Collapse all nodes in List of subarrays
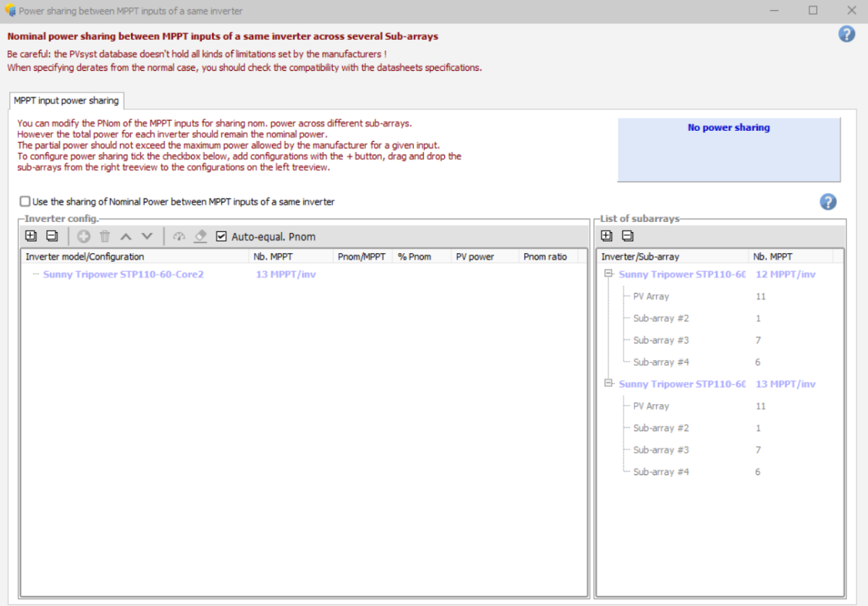Image resolution: width=868 pixels, height=606 pixels. pyautogui.click(x=628, y=236)
